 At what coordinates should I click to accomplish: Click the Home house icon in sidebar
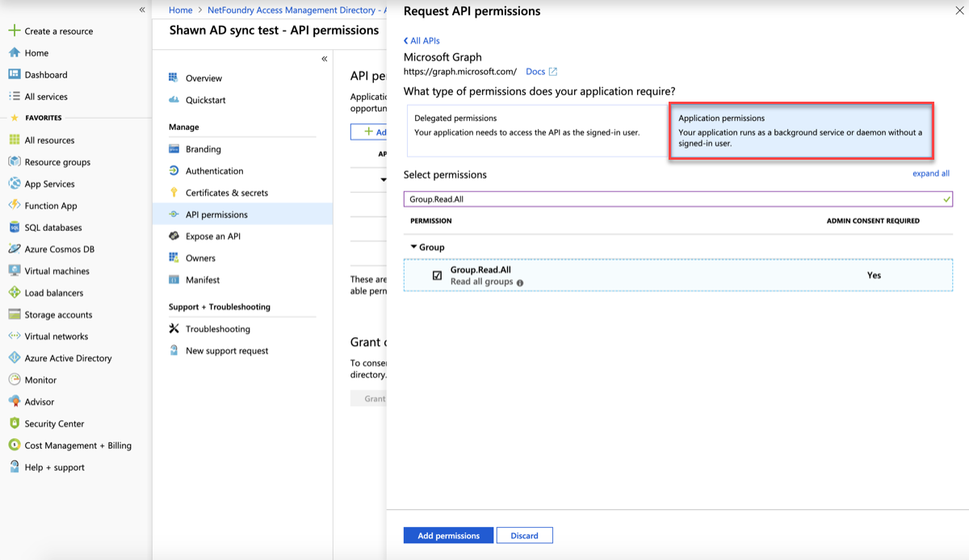point(14,52)
